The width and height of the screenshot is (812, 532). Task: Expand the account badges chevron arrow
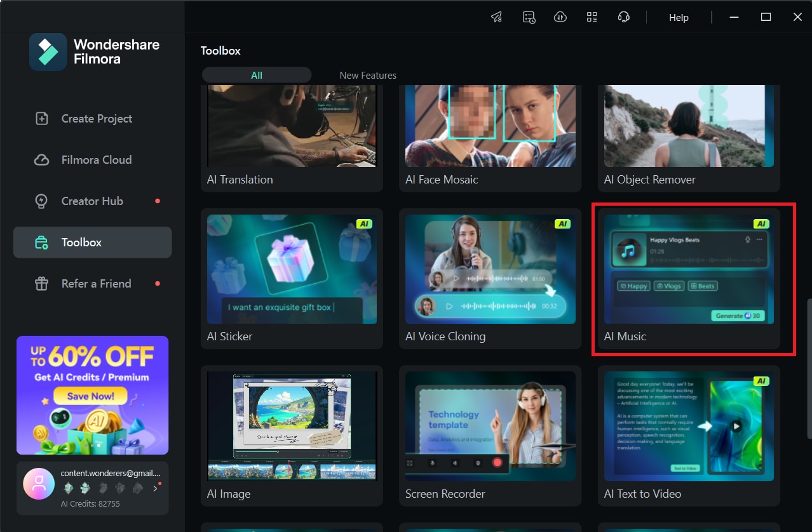tap(155, 488)
